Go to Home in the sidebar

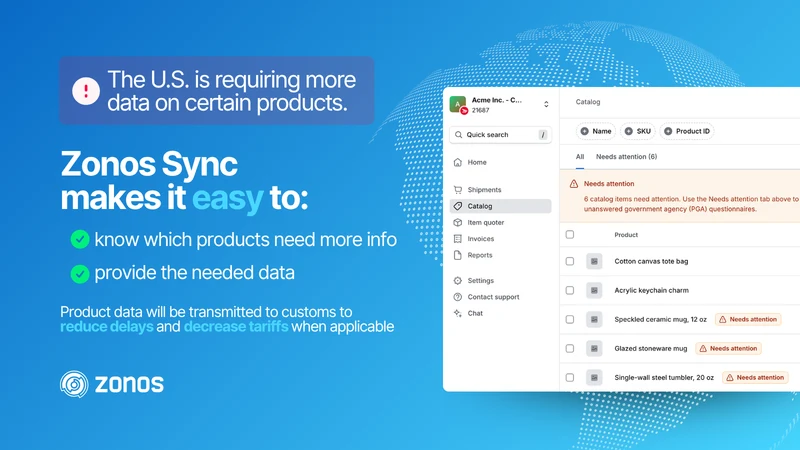pos(500,162)
